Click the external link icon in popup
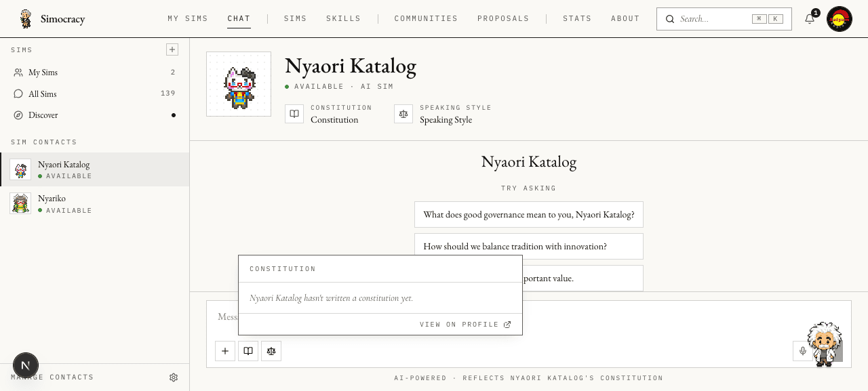Screen dimensions: 868x391 507,325
